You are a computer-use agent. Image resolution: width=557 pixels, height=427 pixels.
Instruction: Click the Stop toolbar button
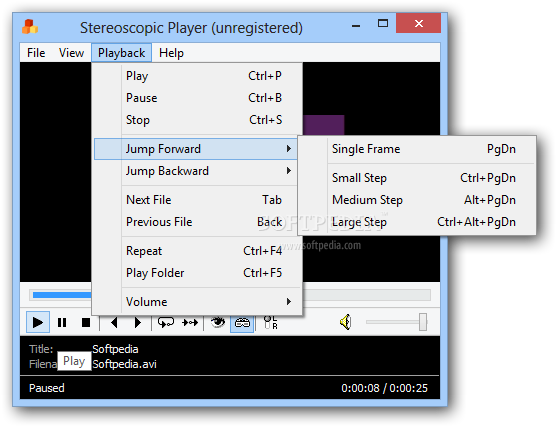tap(86, 323)
